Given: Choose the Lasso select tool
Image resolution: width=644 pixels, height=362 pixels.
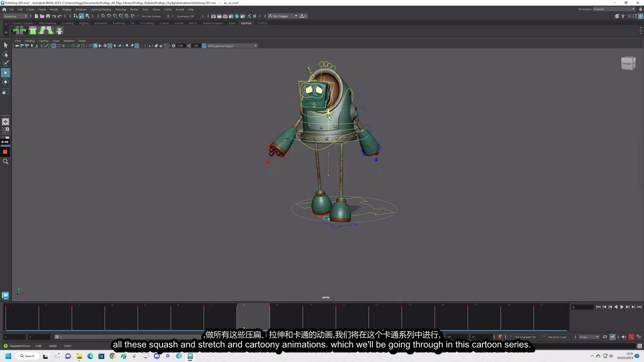Looking at the screenshot, I should point(5,55).
